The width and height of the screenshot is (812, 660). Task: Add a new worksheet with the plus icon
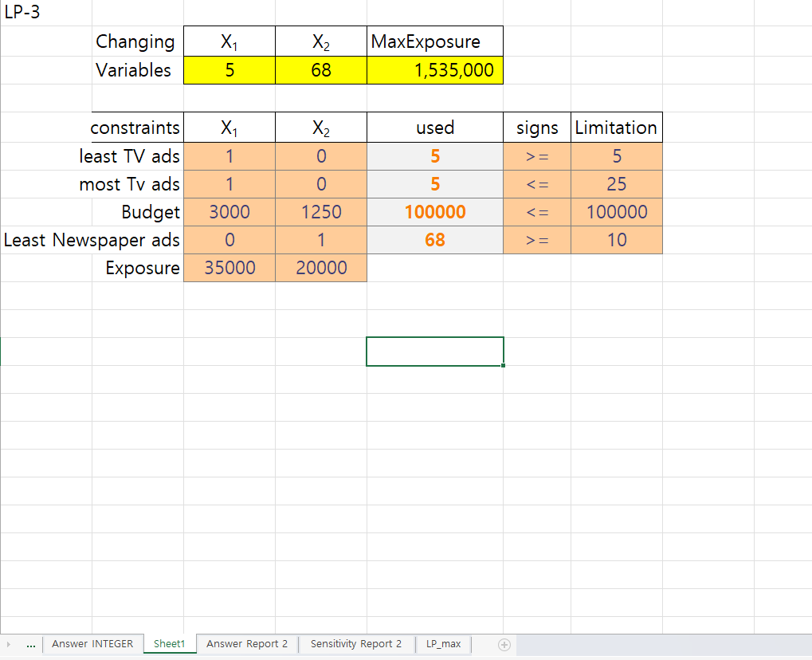point(502,644)
